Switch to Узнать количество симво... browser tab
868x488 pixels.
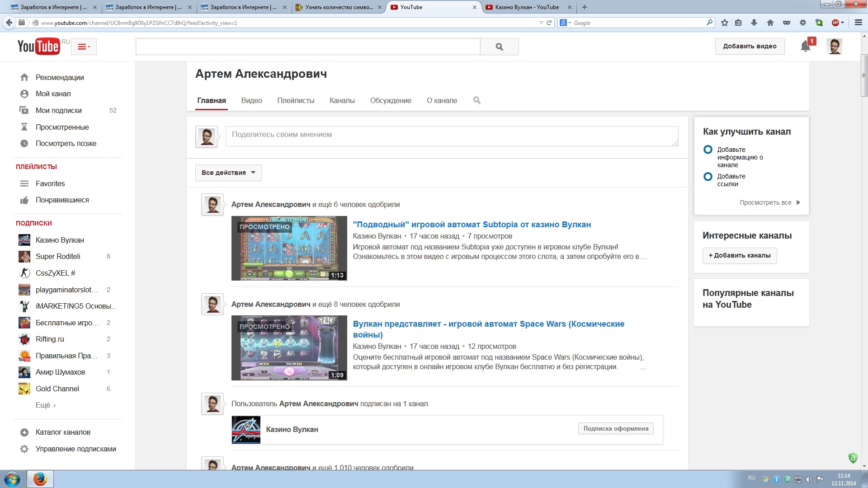[339, 7]
